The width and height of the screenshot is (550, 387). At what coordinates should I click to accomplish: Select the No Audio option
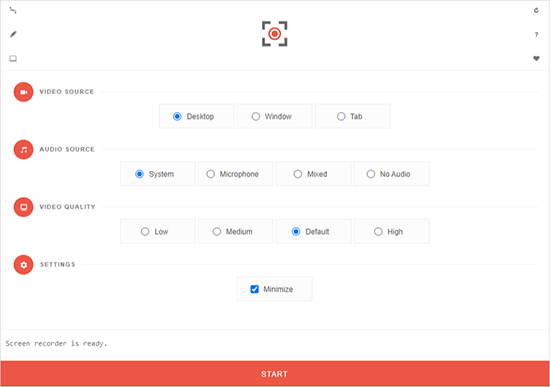(391, 174)
